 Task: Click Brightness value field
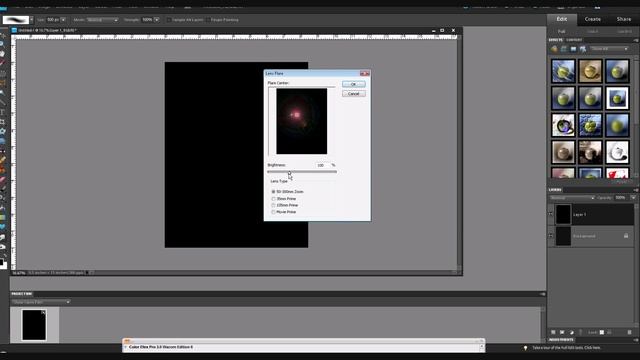point(322,165)
